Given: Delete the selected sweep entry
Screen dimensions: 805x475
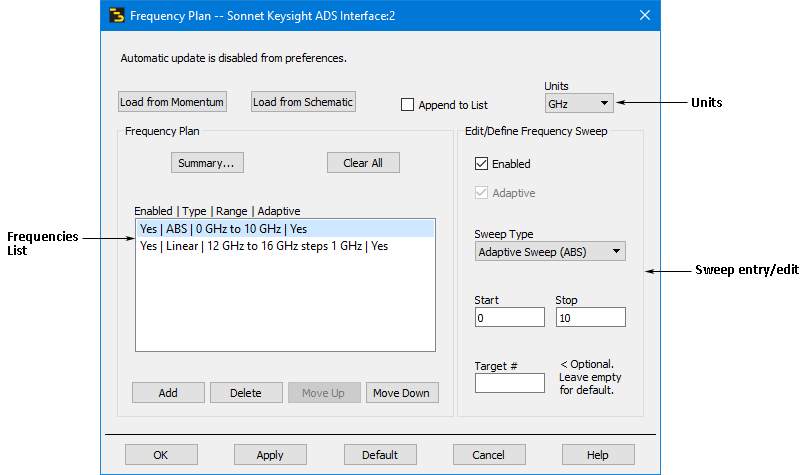Looking at the screenshot, I should coord(246,393).
